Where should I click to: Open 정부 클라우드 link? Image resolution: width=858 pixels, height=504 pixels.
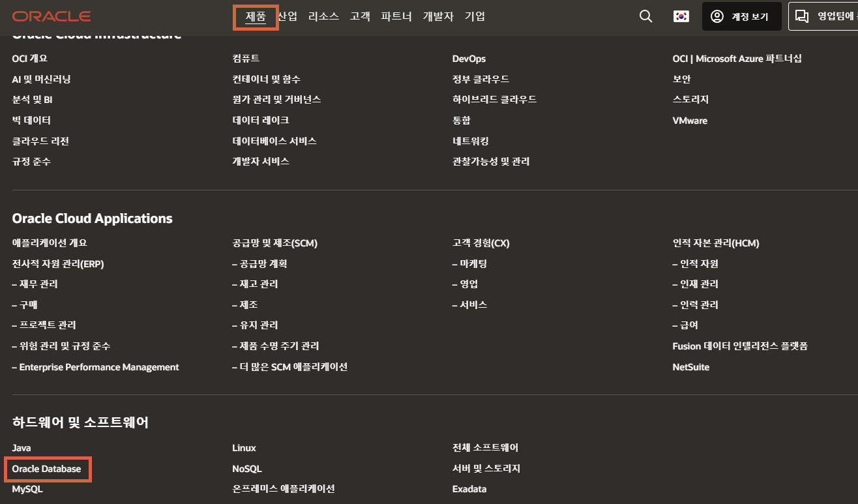click(x=481, y=79)
